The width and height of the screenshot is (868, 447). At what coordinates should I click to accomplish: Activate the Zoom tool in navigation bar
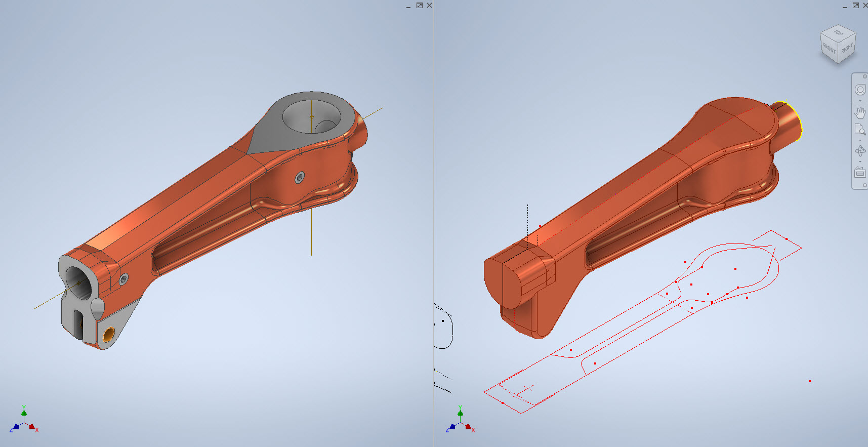tap(860, 130)
